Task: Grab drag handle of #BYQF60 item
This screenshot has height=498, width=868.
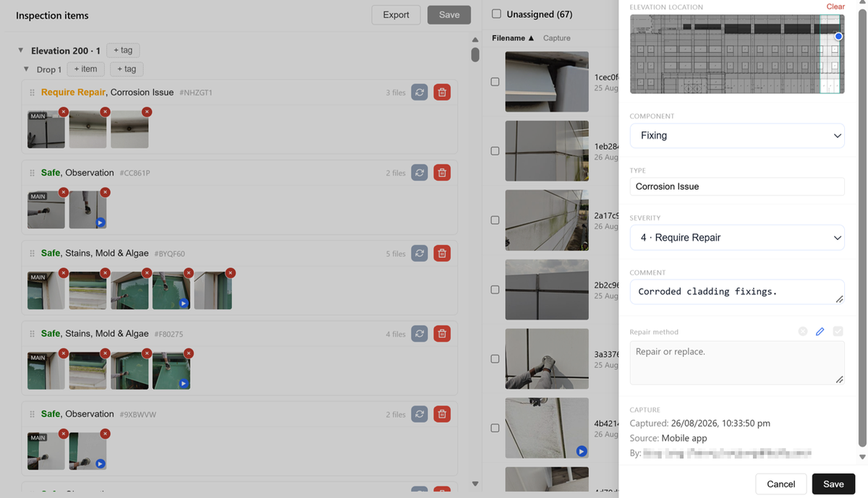Action: pyautogui.click(x=32, y=254)
